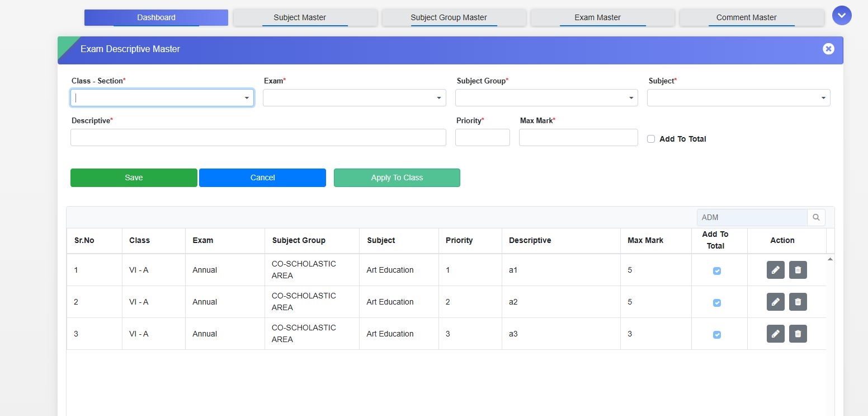
Task: Expand the round chevron menu at top right
Action: click(841, 16)
